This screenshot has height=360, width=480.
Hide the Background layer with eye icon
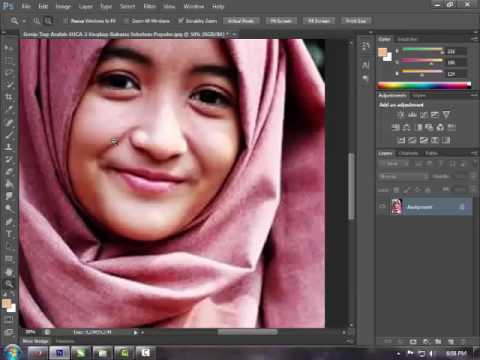tap(382, 207)
